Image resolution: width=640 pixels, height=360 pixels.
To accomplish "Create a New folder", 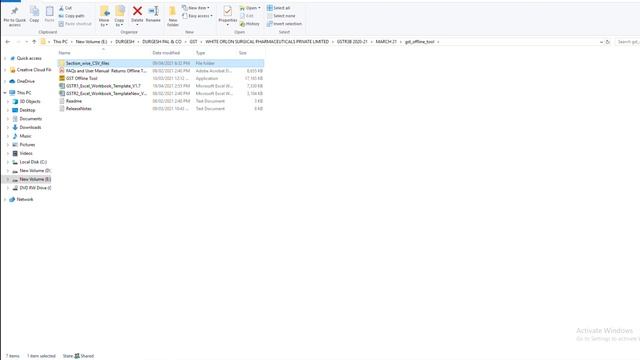I will (173, 16).
